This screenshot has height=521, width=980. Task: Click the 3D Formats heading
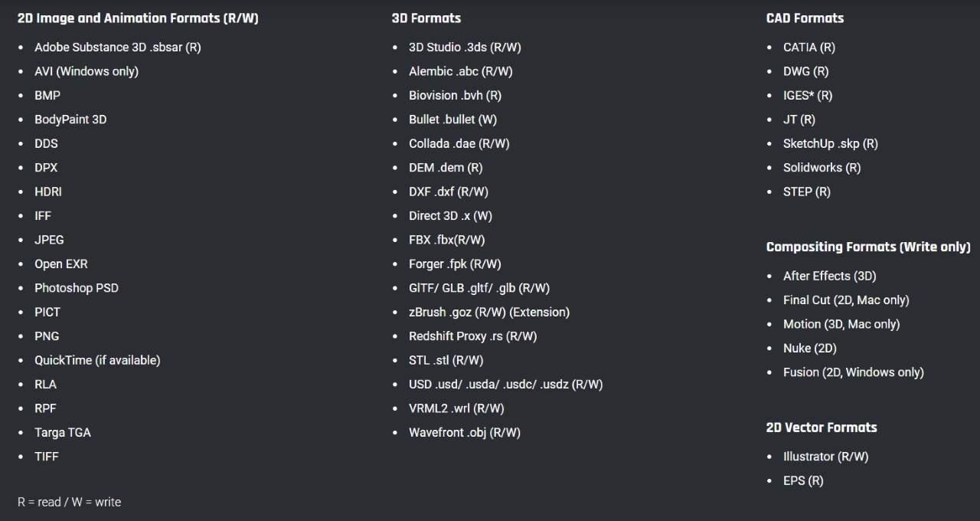point(426,18)
